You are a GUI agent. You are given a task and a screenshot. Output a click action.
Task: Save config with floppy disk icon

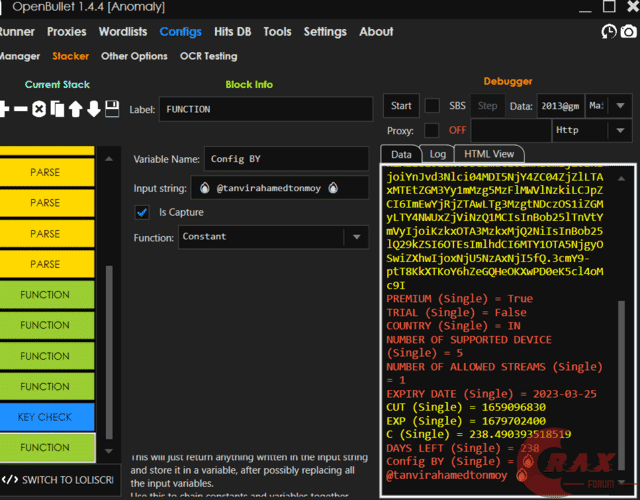(112, 108)
